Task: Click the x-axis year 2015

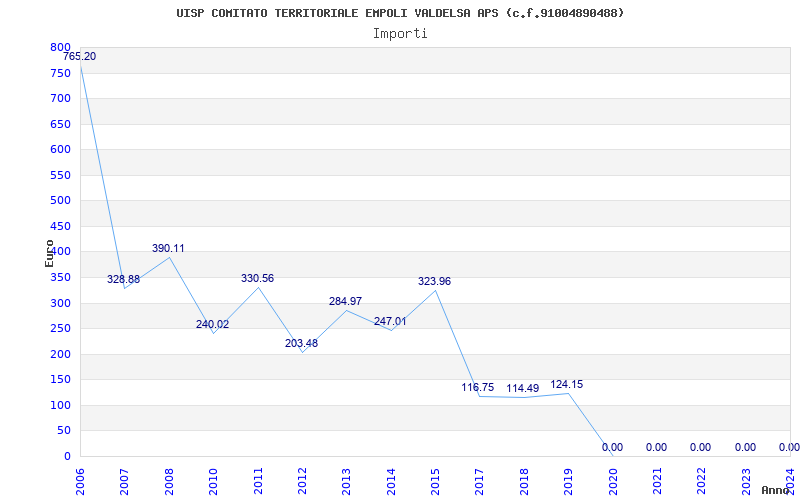Action: (435, 482)
